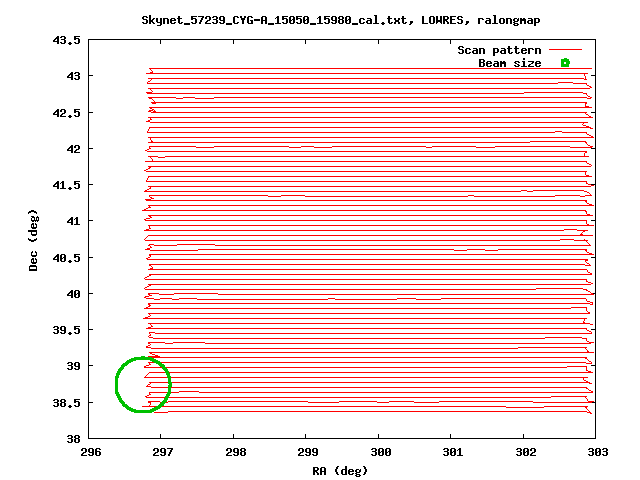Click the 40.5 tick label on Dec axis
The image size is (640, 480).
(x=67, y=258)
